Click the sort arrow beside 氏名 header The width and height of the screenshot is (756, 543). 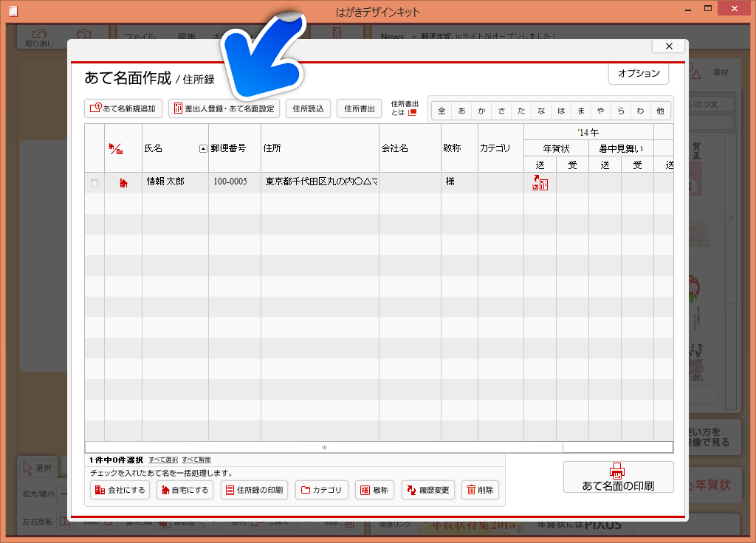click(203, 149)
